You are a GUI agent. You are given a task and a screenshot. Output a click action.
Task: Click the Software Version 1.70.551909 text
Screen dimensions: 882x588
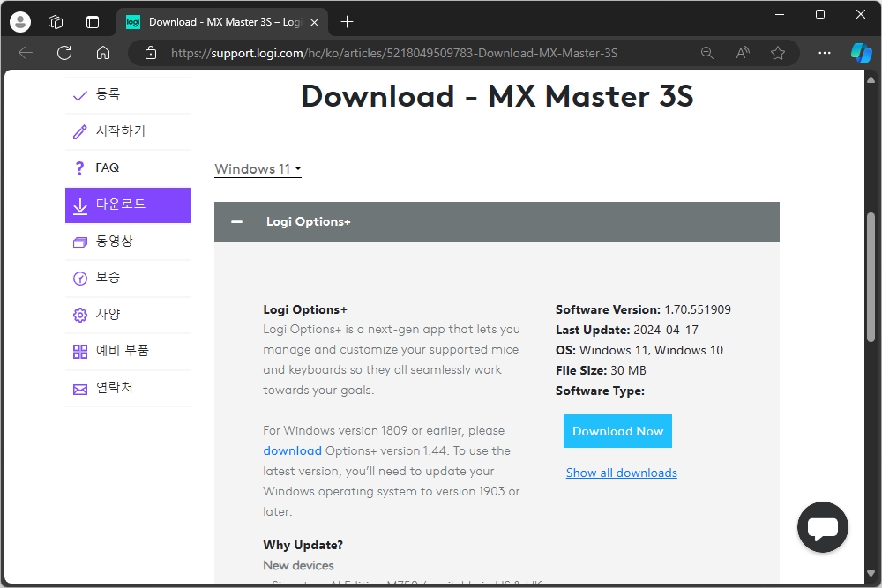click(x=643, y=309)
